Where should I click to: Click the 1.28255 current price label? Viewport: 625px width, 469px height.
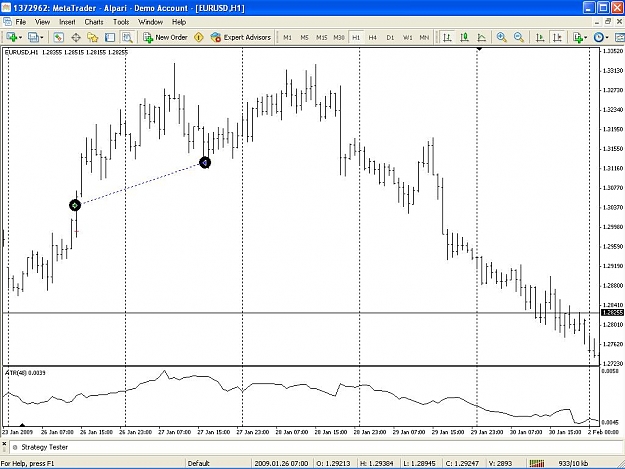tap(612, 313)
